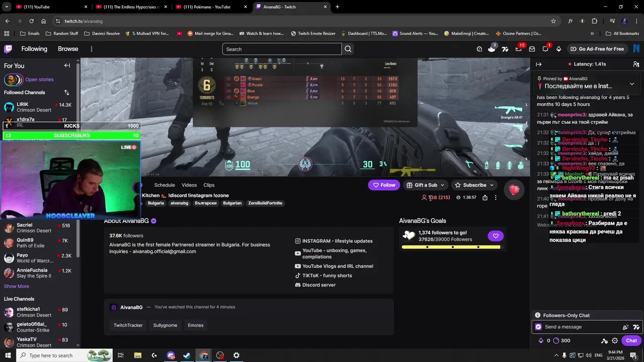The height and width of the screenshot is (362, 644).
Task: Collapse the For You sidebar
Action: tap(67, 65)
